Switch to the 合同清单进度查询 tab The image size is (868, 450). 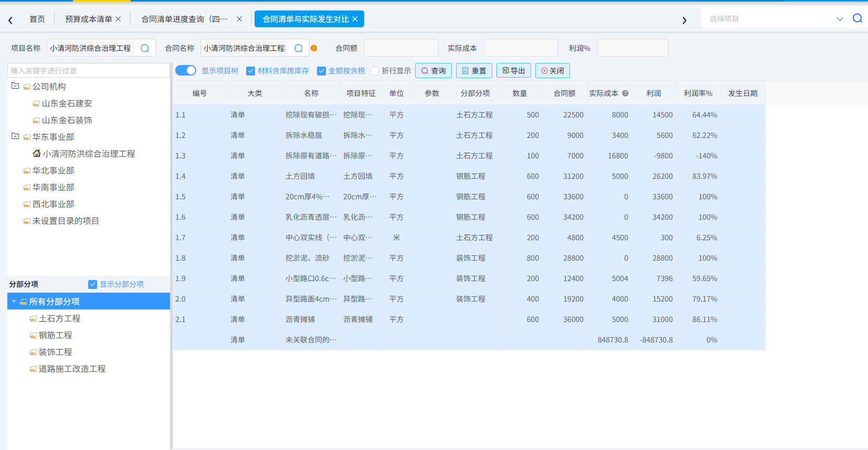coord(185,19)
